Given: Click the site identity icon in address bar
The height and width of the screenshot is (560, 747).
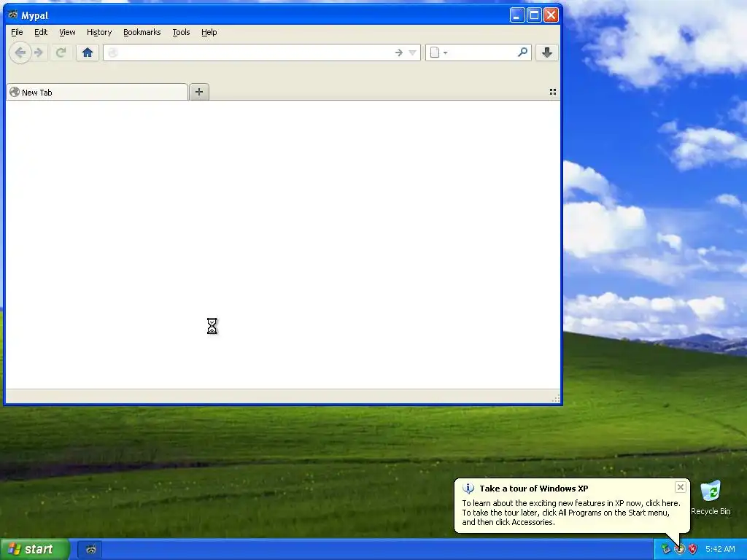Looking at the screenshot, I should (x=113, y=52).
